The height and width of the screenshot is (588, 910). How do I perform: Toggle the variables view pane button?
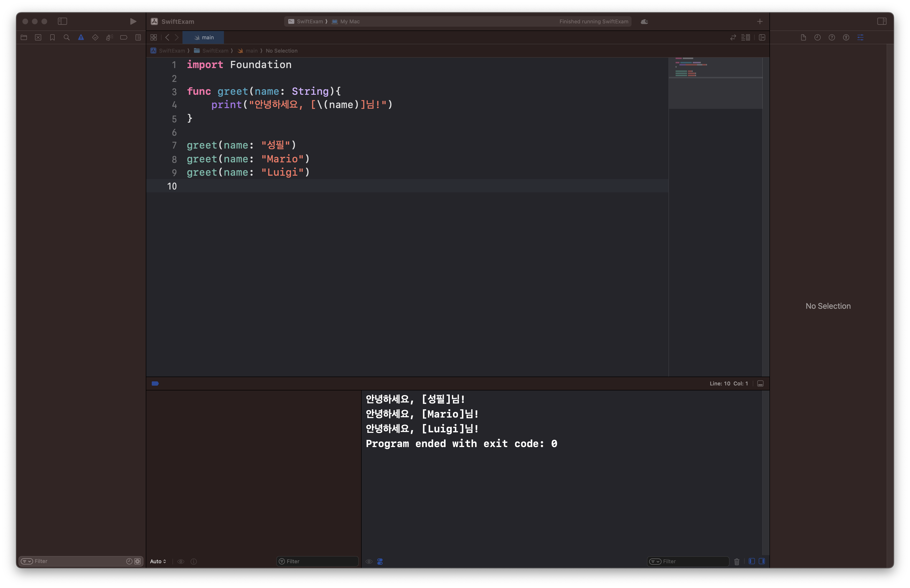coord(751,561)
